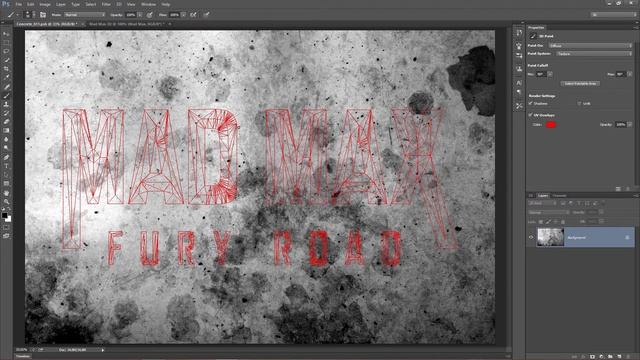Enable airbrush mode icon in options bar
Image resolution: width=640 pixels, height=360 pixels.
[193, 15]
